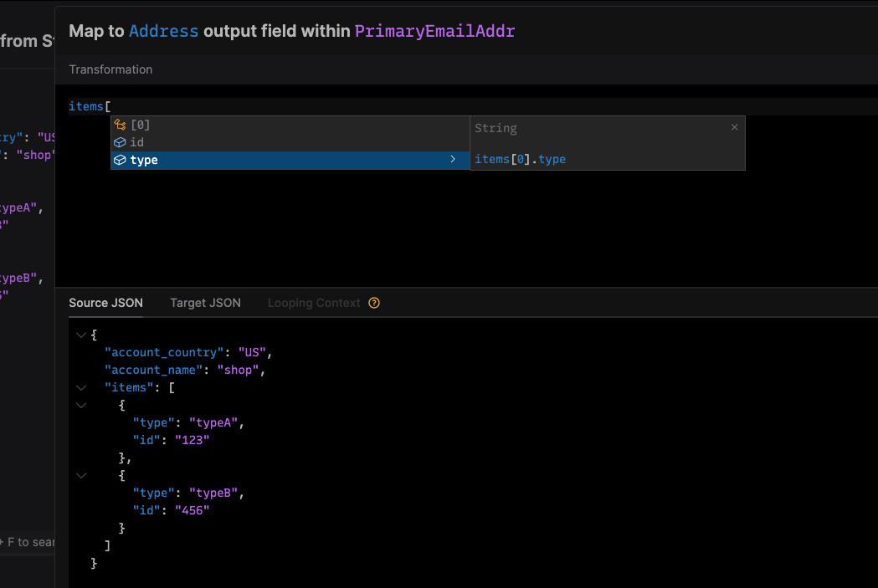This screenshot has height=588, width=878.
Task: Select the type field suggestion
Action: coord(290,160)
